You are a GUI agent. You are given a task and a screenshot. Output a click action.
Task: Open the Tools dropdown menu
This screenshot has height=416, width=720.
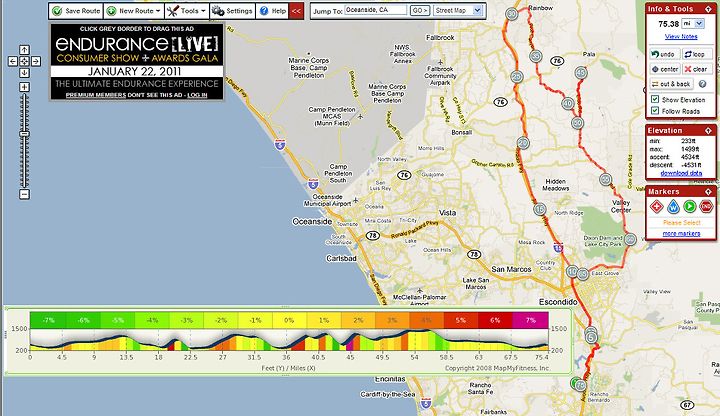(x=186, y=11)
